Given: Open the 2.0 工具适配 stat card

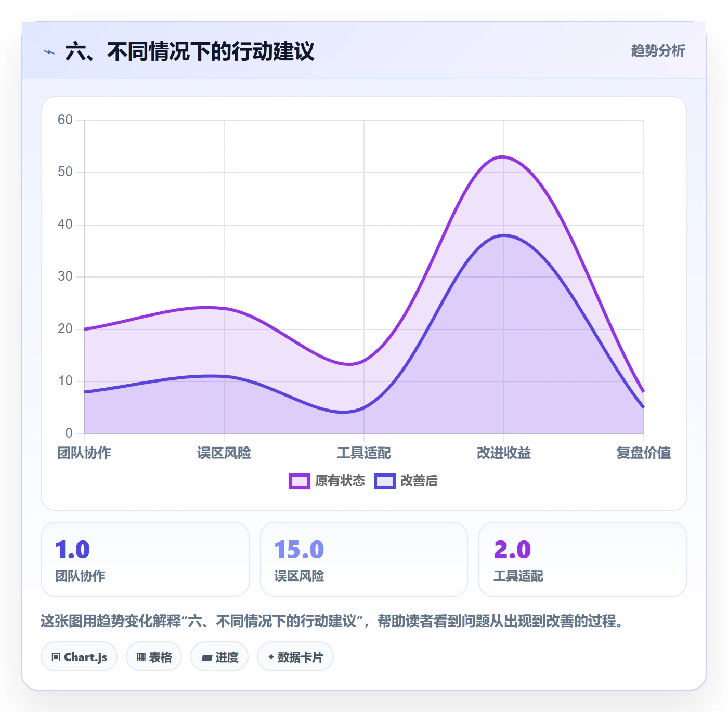Looking at the screenshot, I should pos(583,559).
